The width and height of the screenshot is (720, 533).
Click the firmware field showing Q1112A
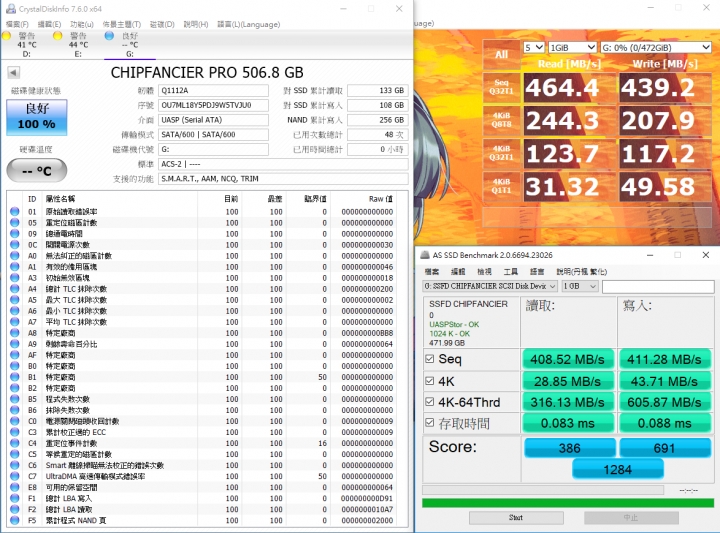pyautogui.click(x=214, y=90)
